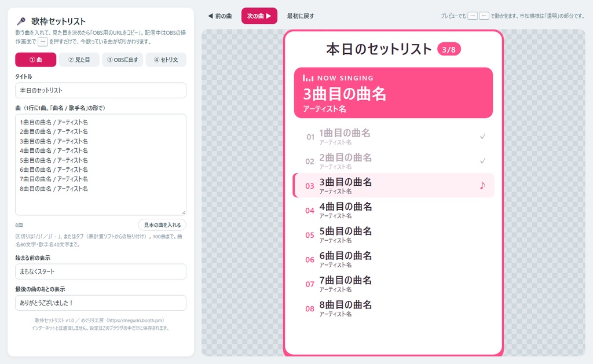Click the 8曲 song count label
The height and width of the screenshot is (364, 593).
(19, 225)
